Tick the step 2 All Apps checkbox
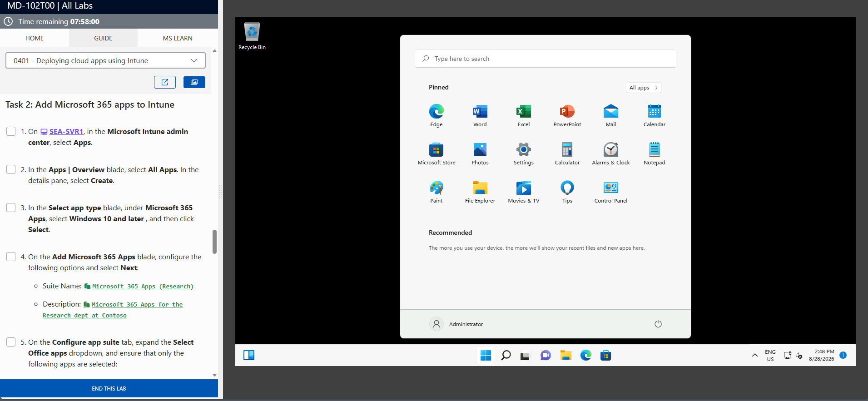Screen dimensions: 868x401 [x=11, y=169]
